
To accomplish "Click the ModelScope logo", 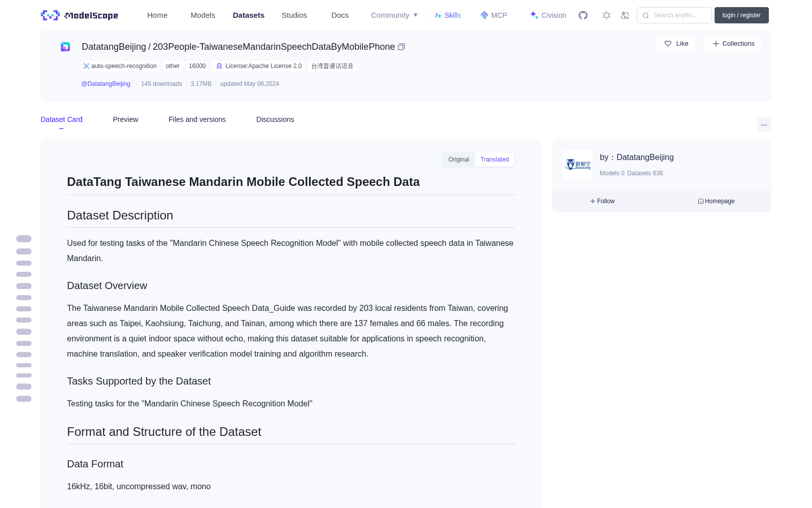I will click(79, 15).
